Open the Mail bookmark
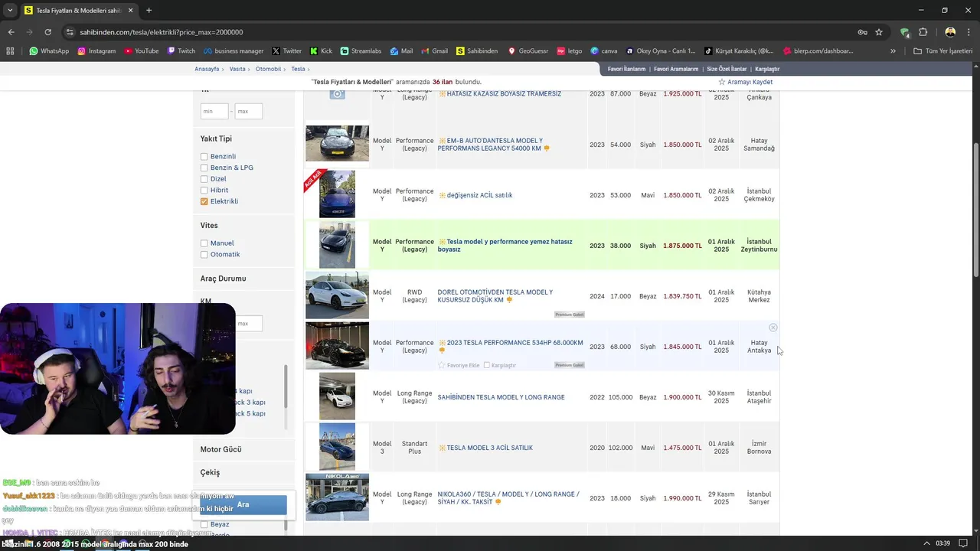The image size is (980, 551). (x=401, y=51)
